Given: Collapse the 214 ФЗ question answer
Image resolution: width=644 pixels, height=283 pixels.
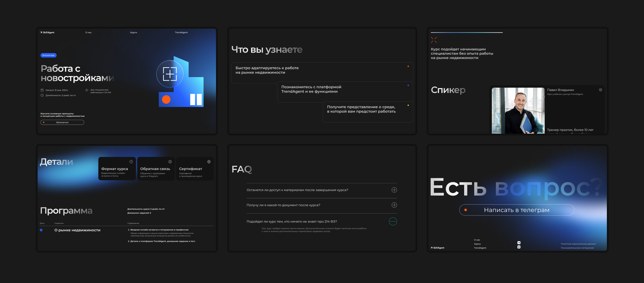Looking at the screenshot, I should click(x=393, y=222).
